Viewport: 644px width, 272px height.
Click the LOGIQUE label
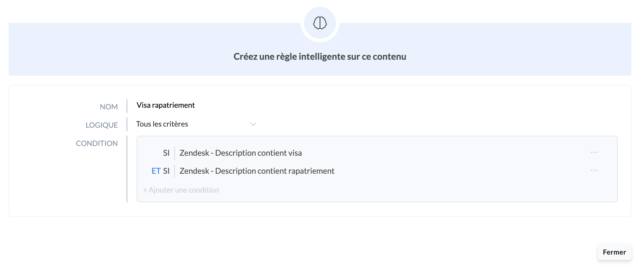(102, 125)
